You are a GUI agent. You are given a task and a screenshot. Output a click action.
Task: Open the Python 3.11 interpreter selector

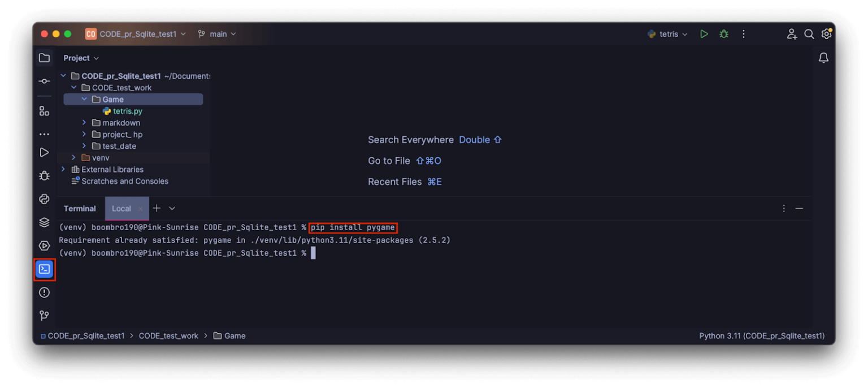762,335
